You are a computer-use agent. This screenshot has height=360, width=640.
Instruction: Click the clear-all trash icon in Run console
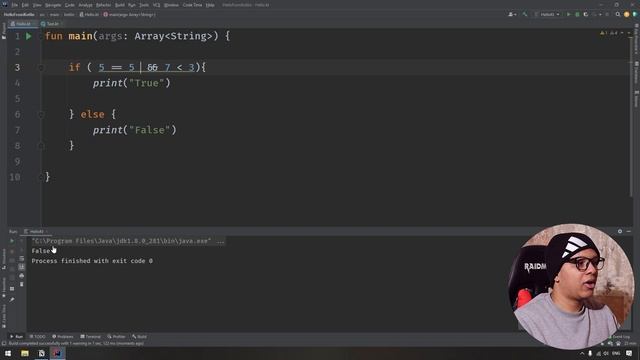22,284
